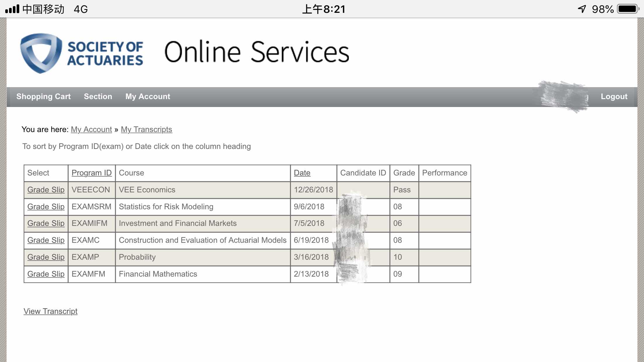Open Grade Slip for EXAMC row
The height and width of the screenshot is (362, 644).
coord(46,240)
